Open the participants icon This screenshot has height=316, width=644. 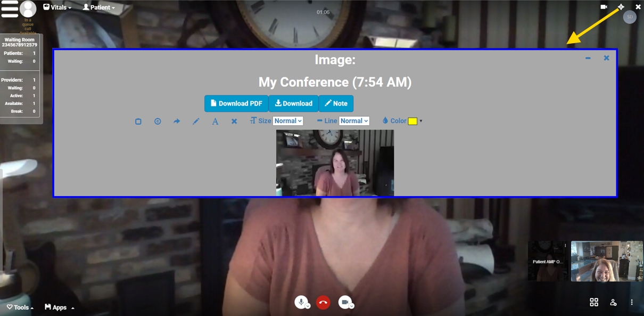(x=613, y=302)
